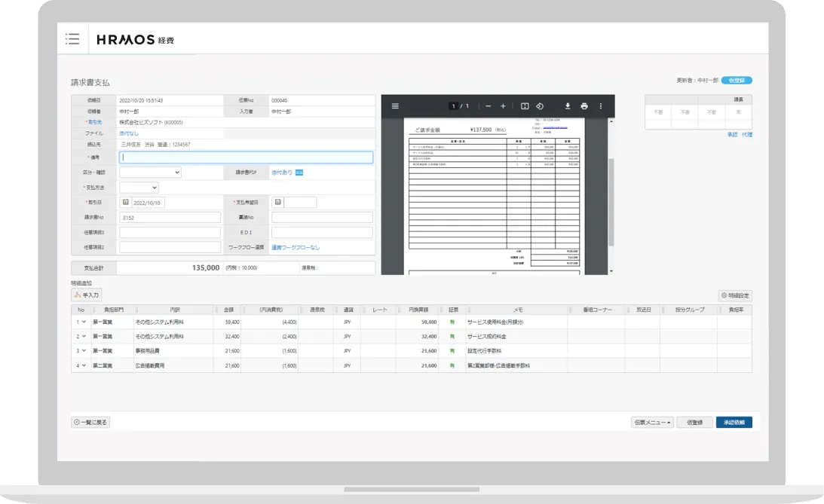Screen dimensions: 824x504
Task: Zoom out the invoice PDF
Action: pos(489,106)
